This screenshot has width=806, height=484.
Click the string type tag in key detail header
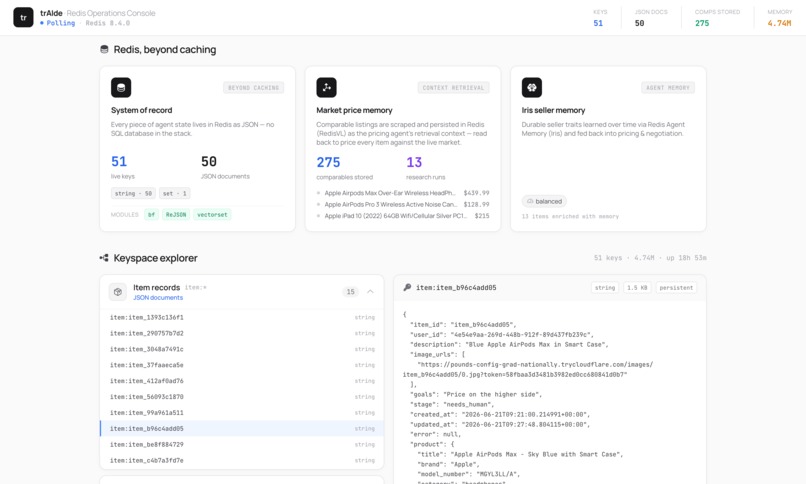605,288
